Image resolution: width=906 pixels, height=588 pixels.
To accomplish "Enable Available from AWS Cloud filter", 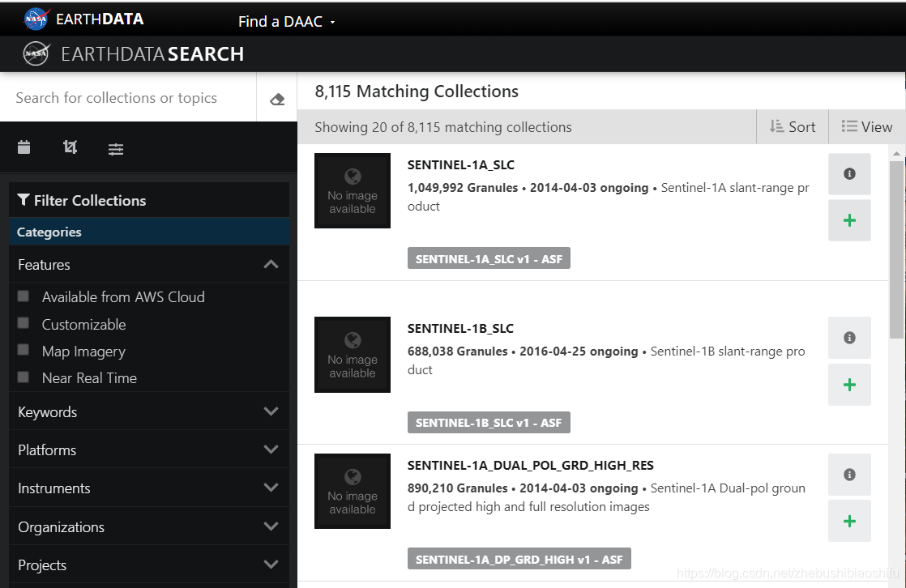I will pos(24,296).
